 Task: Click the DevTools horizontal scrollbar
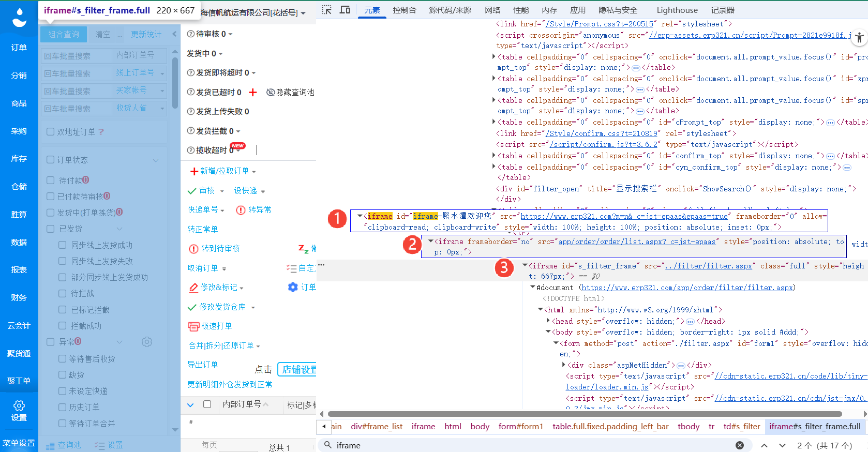585,414
